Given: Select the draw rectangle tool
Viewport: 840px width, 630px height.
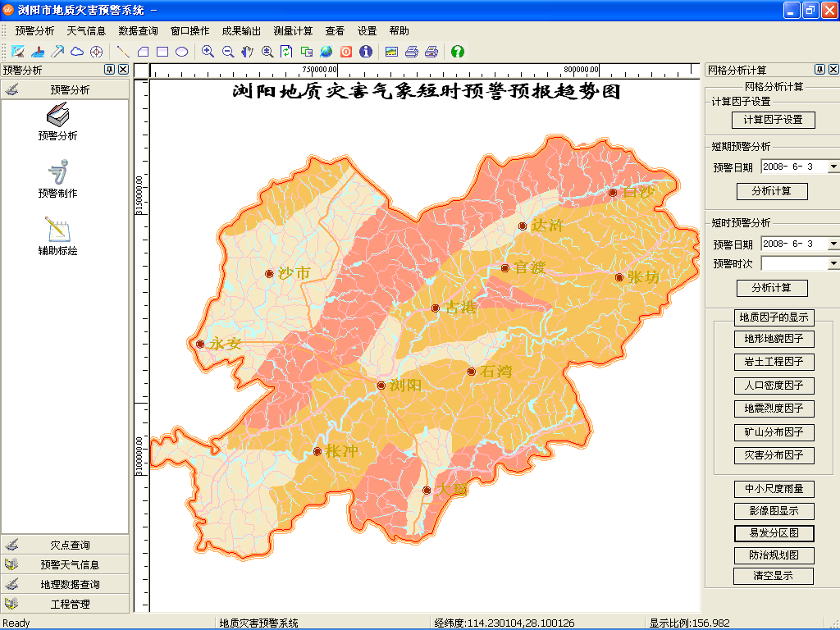Looking at the screenshot, I should (162, 52).
